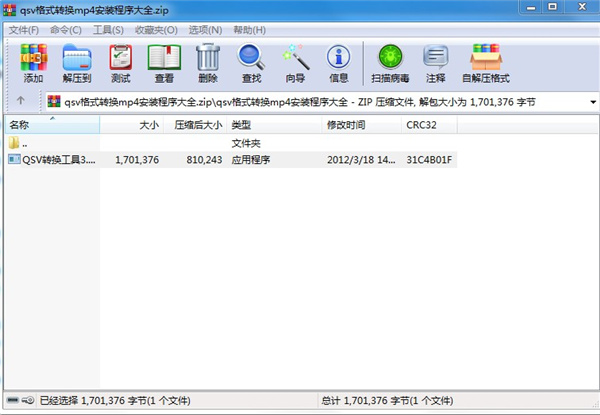600x415 pixels.
Task: Open the parent folder ".." entry
Action: pos(24,143)
